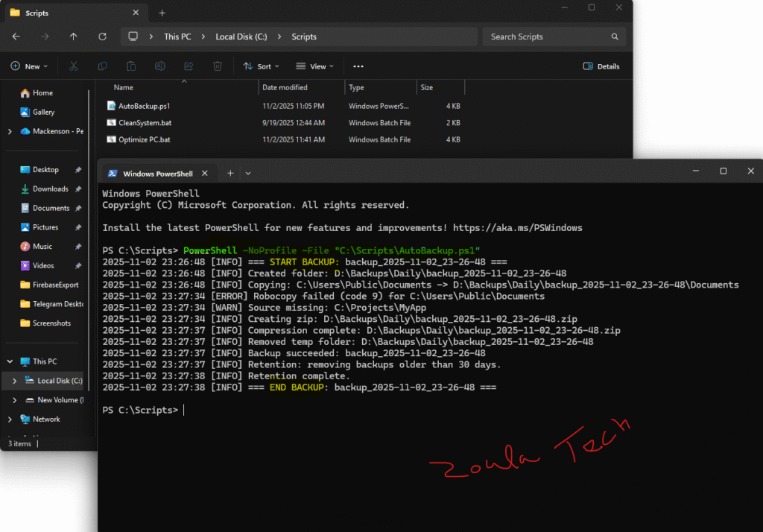
Task: Click the Rename icon in toolbar
Action: pyautogui.click(x=159, y=66)
